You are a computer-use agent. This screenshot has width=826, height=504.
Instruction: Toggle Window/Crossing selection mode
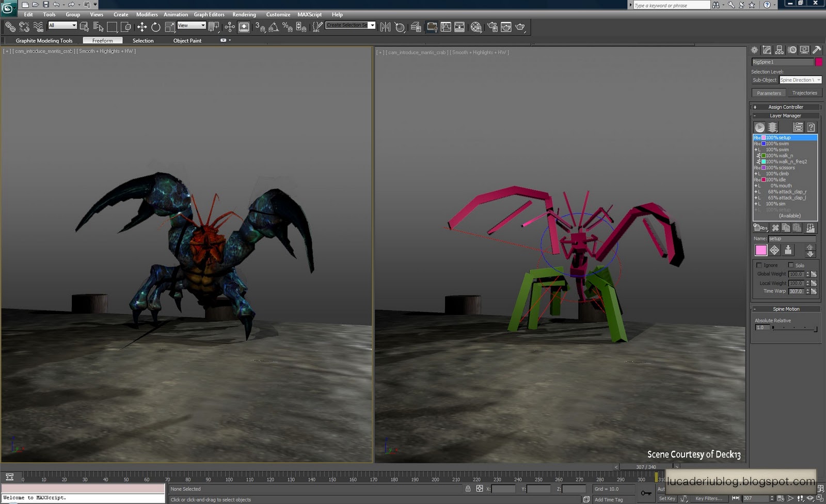[x=125, y=27]
